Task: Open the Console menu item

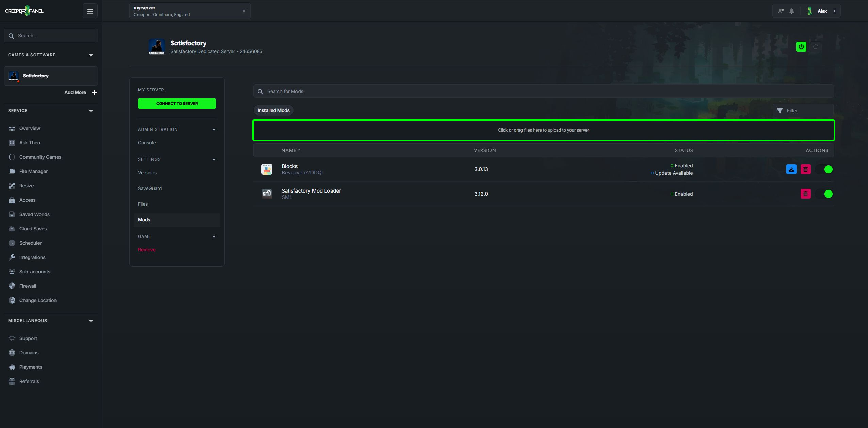Action: coord(147,143)
